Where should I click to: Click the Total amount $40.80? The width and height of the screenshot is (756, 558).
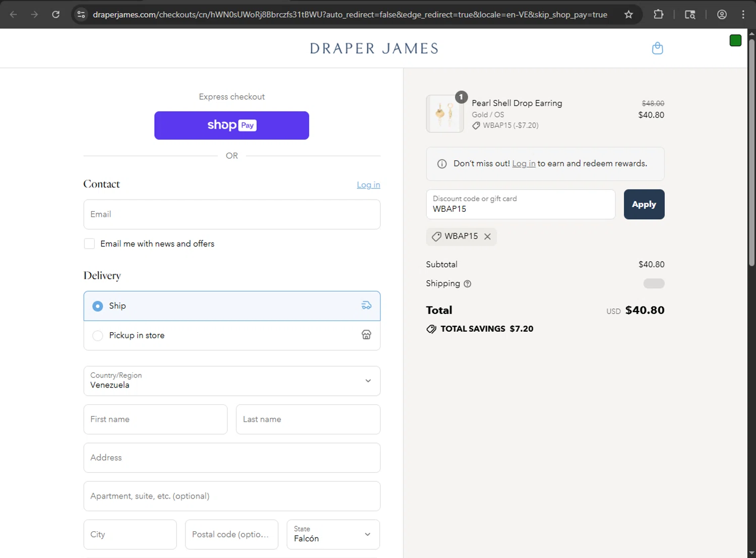645,311
